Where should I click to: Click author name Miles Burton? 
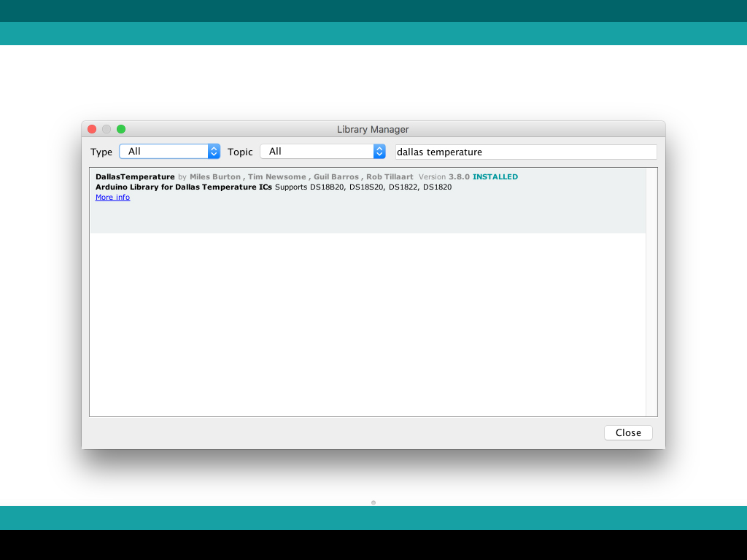tap(215, 176)
